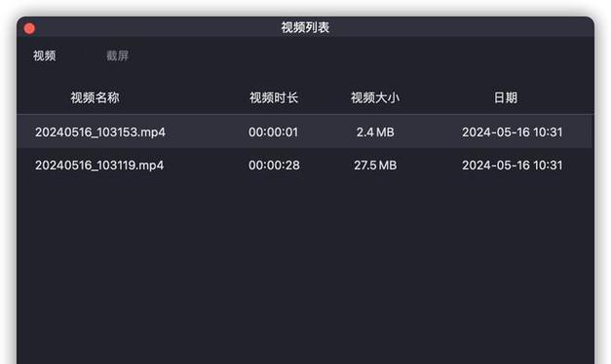Click date of 103153.mp4 row
This screenshot has width=611, height=364.
[x=512, y=132]
